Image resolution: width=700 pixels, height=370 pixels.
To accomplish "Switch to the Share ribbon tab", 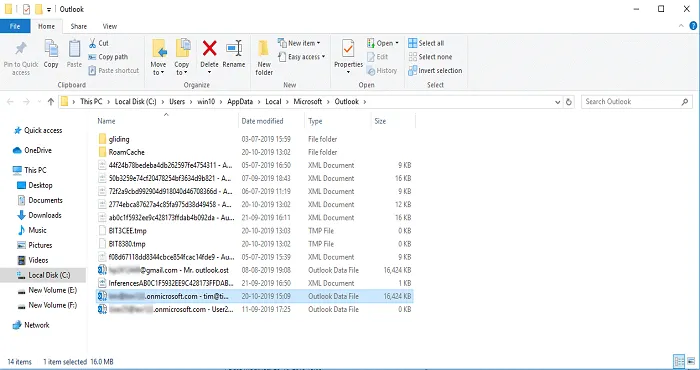I will coord(79,26).
